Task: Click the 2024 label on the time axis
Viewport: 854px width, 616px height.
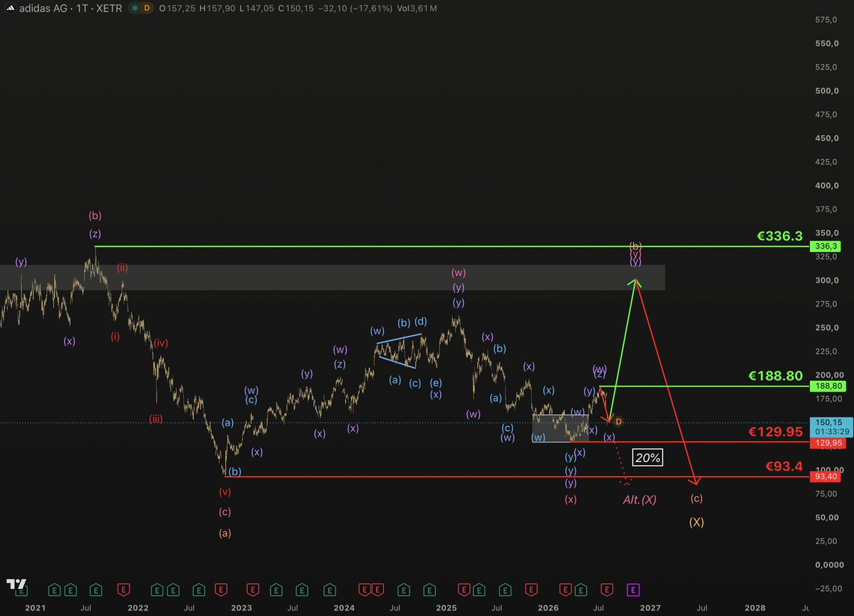Action: pos(344,608)
